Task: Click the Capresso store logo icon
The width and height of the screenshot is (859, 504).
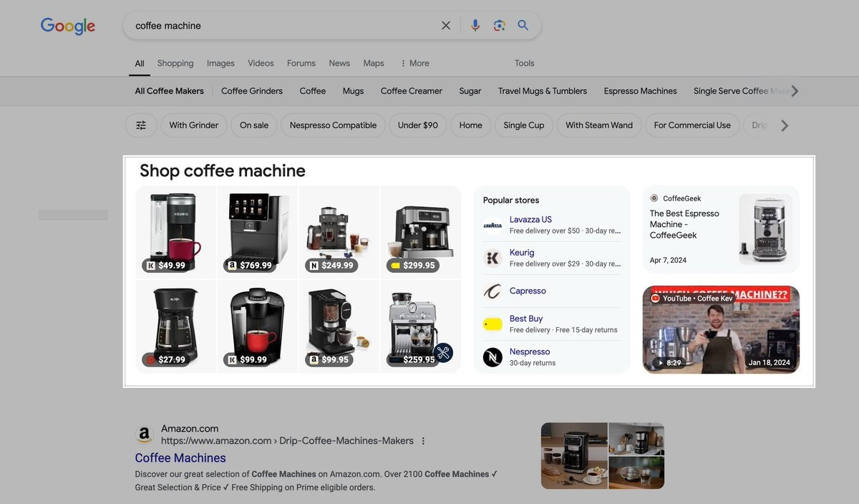Action: (492, 291)
